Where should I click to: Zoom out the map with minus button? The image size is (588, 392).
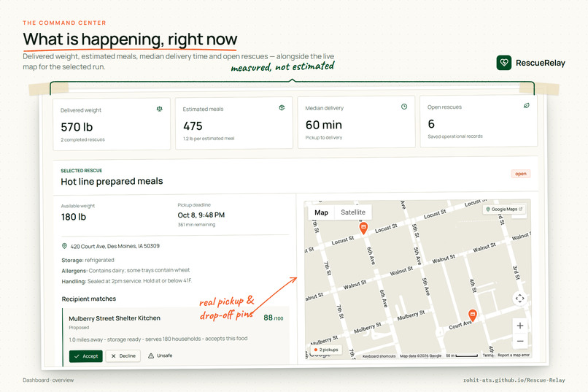(x=519, y=341)
